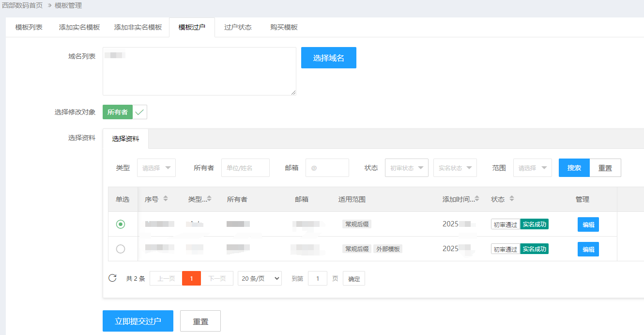Click the bottom 重置 button

[200, 321]
